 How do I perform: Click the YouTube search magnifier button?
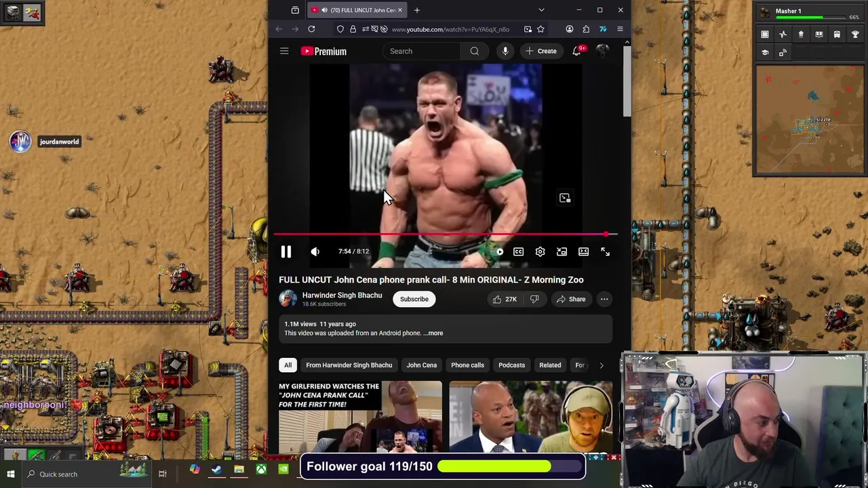coord(475,51)
